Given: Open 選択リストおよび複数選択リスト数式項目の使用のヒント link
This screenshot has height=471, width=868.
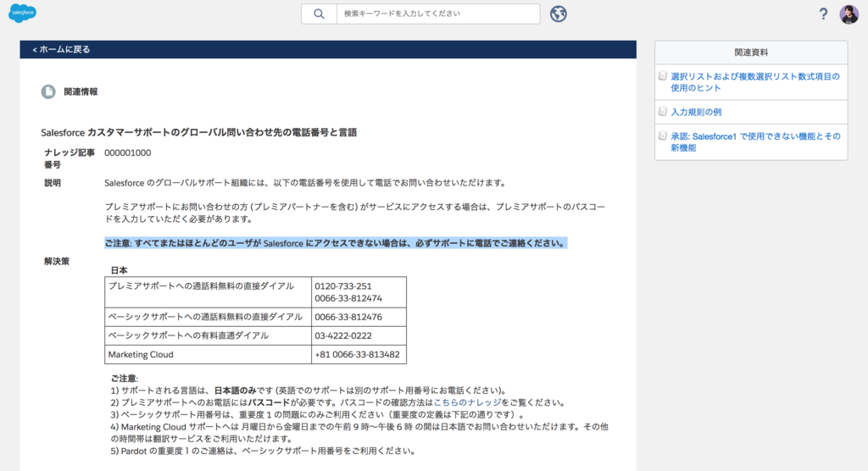Looking at the screenshot, I should [755, 82].
